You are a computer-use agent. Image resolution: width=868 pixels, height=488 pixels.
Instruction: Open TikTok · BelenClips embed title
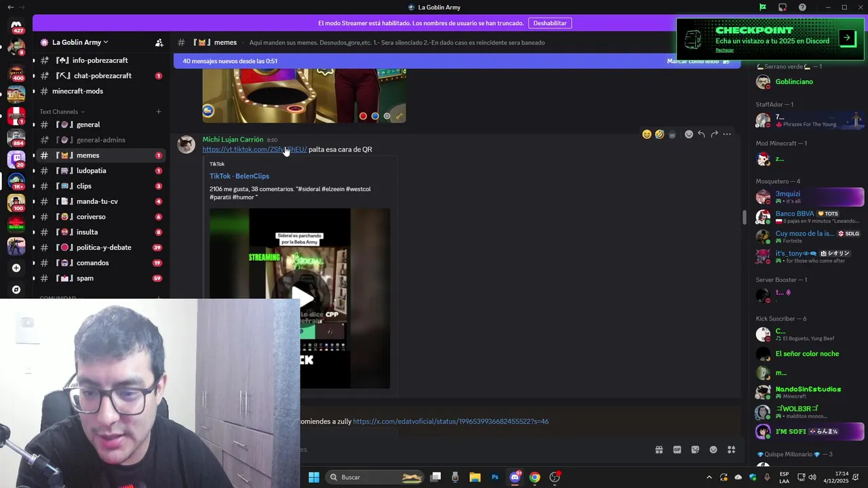point(239,176)
